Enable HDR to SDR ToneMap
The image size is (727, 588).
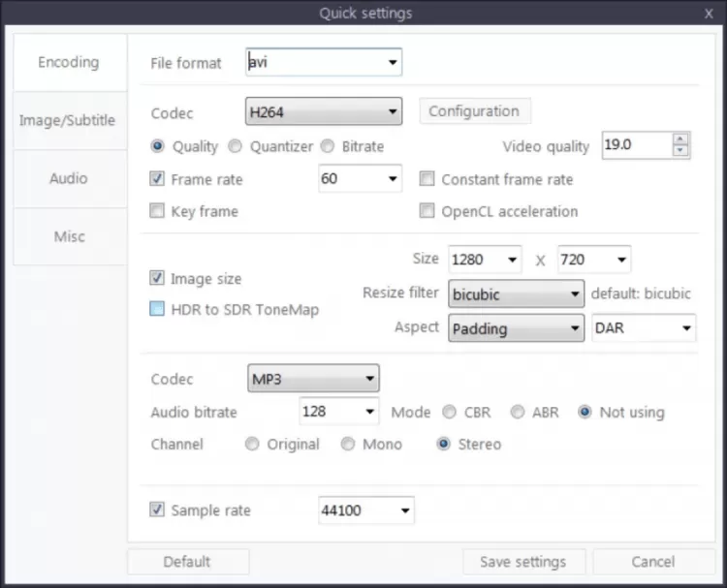(x=157, y=310)
